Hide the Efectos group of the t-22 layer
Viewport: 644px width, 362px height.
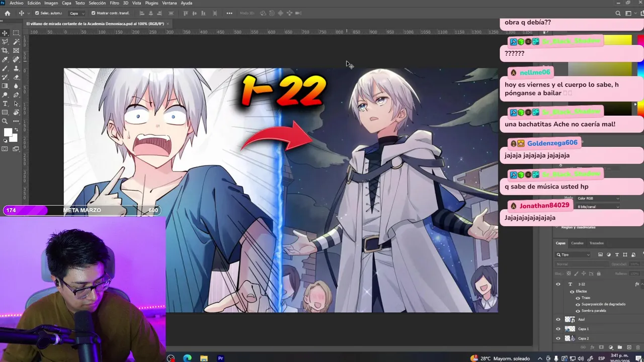coord(572,292)
